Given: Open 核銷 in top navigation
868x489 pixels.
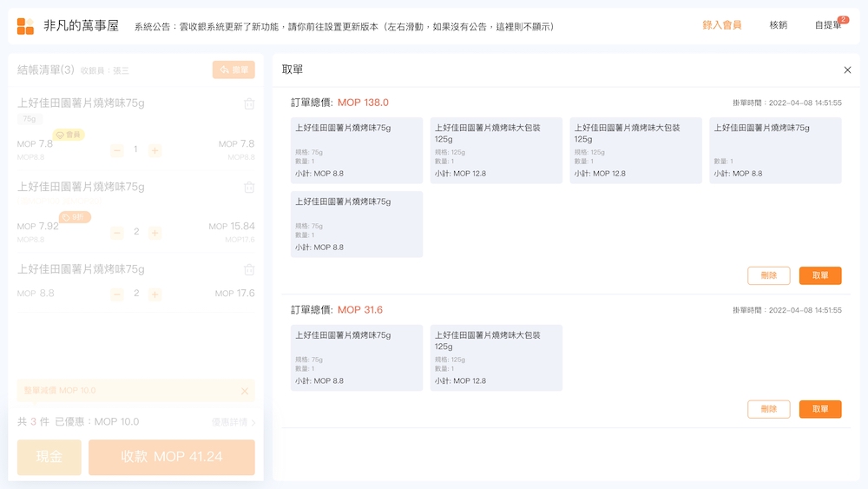Looking at the screenshot, I should [x=778, y=25].
